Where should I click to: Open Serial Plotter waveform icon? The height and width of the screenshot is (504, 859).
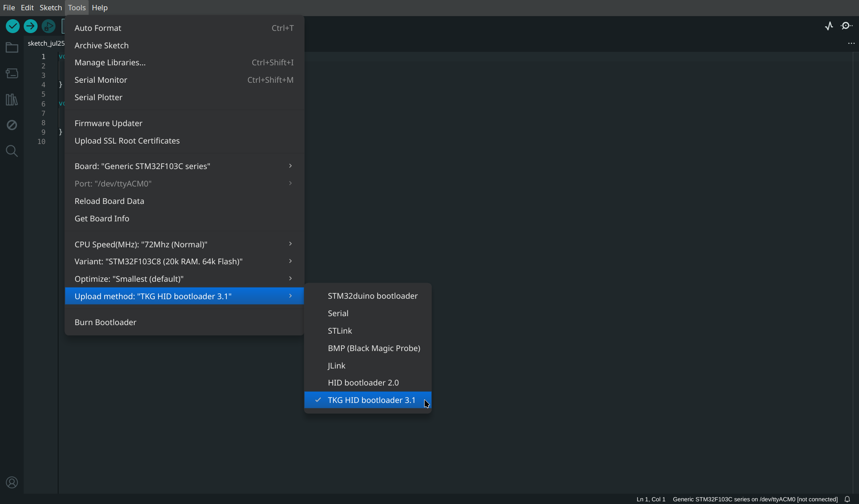[829, 26]
